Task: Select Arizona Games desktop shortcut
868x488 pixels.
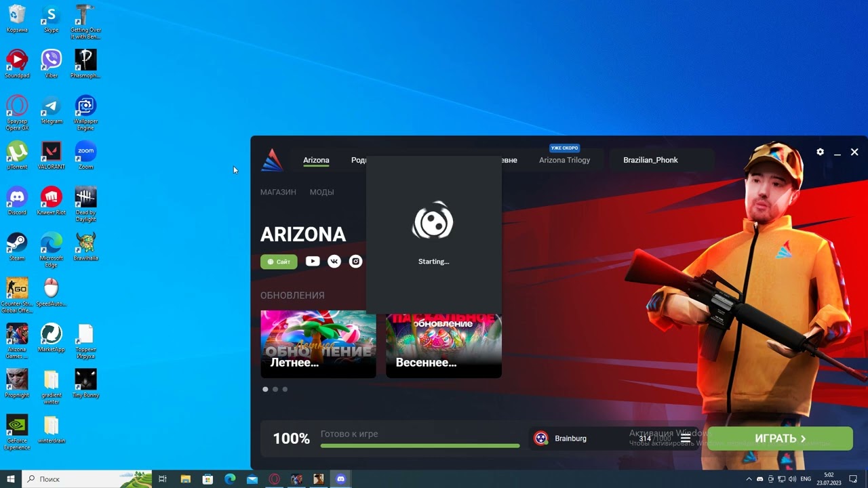Action: [17, 340]
